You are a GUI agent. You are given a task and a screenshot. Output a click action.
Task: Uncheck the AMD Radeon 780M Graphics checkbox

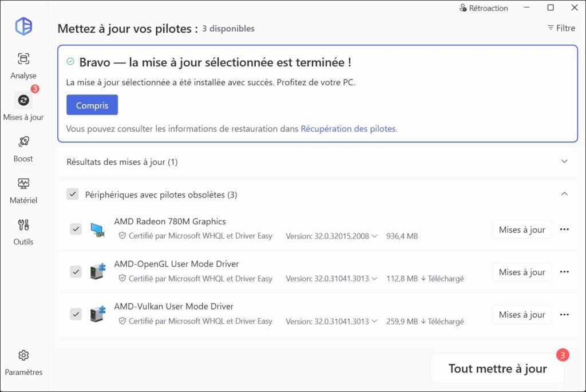[x=76, y=229]
